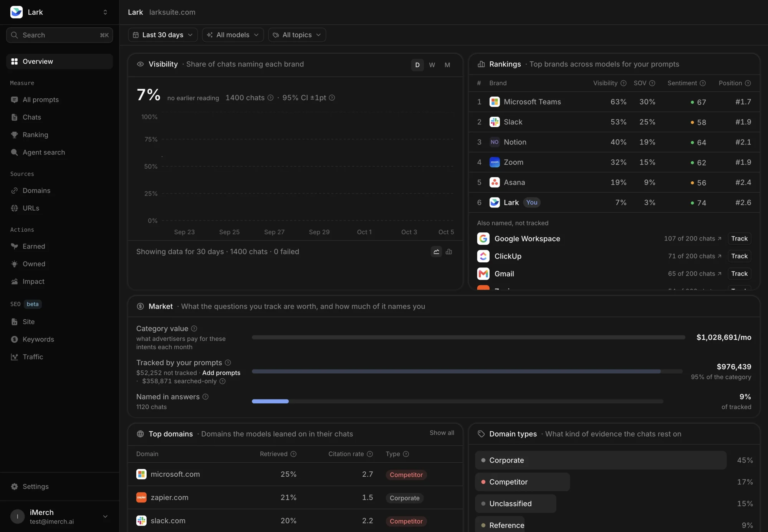Click info icon beside Category value
This screenshot has height=532, width=768.
pyautogui.click(x=194, y=328)
